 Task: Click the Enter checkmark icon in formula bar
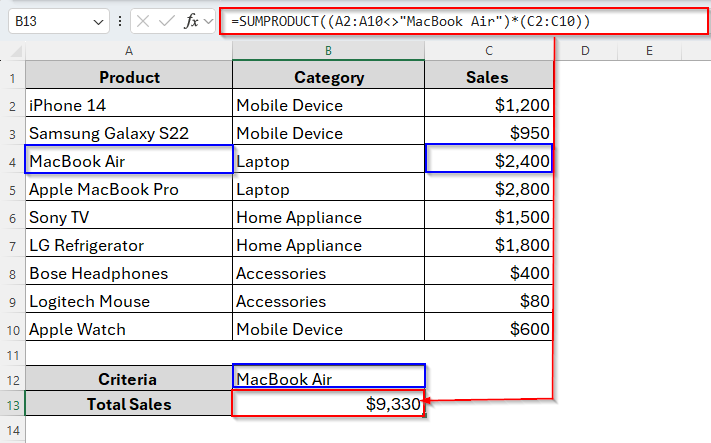(x=166, y=20)
